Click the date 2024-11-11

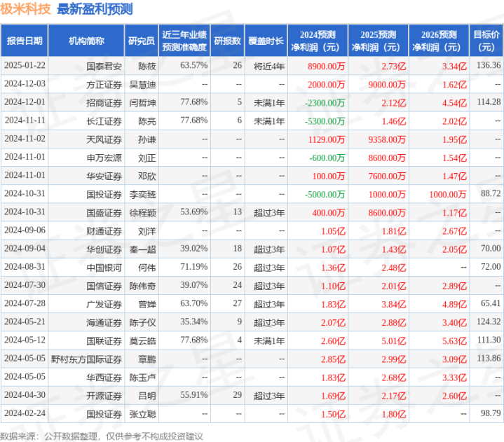[25, 120]
